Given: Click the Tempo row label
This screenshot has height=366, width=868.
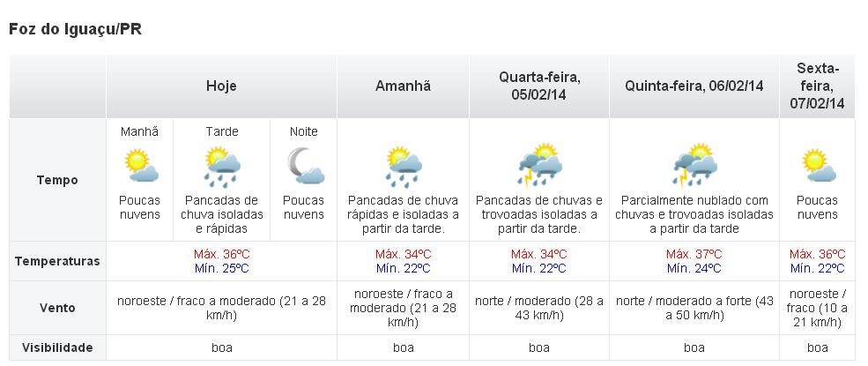Looking at the screenshot, I should click(x=57, y=180).
